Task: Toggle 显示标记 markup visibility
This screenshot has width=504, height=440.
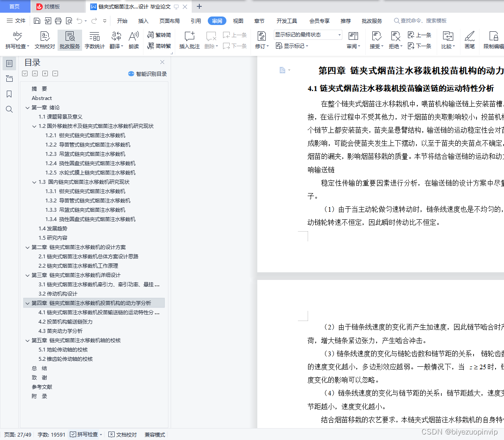Action: [292, 46]
